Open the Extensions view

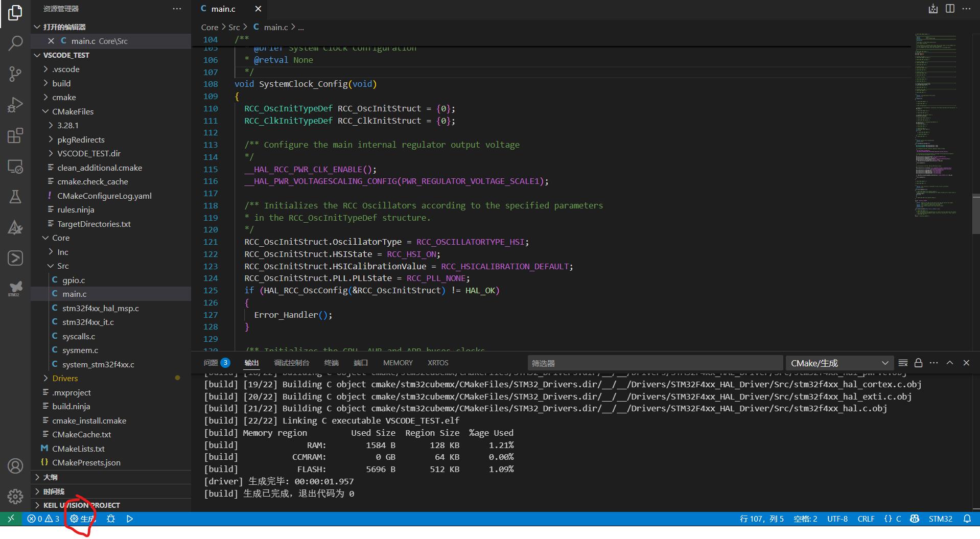[x=15, y=135]
